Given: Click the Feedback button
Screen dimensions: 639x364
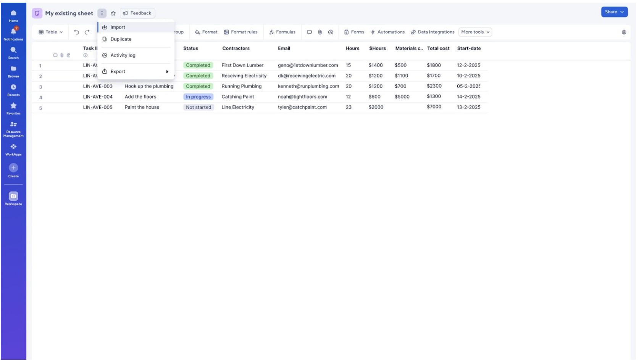Looking at the screenshot, I should 137,13.
